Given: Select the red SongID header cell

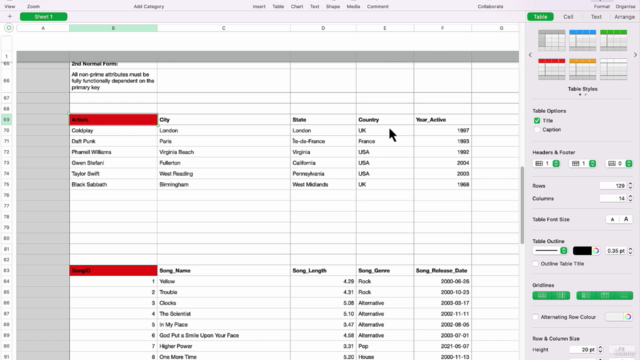Looking at the screenshot, I should click(113, 270).
